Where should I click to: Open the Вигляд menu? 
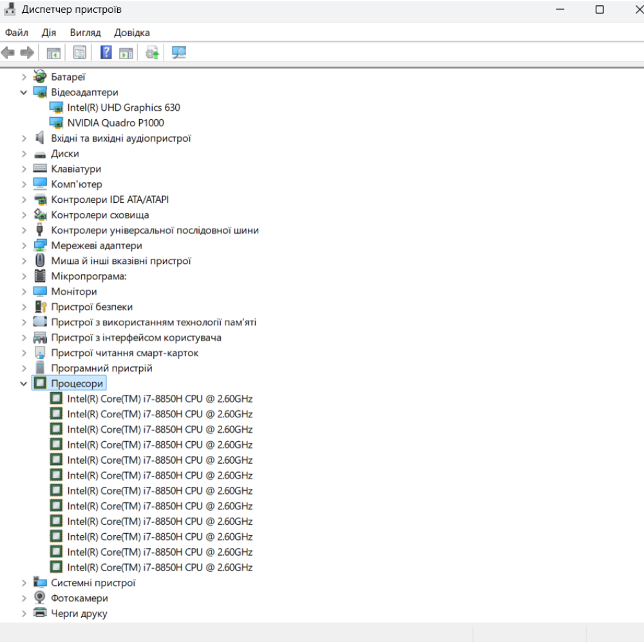[85, 32]
